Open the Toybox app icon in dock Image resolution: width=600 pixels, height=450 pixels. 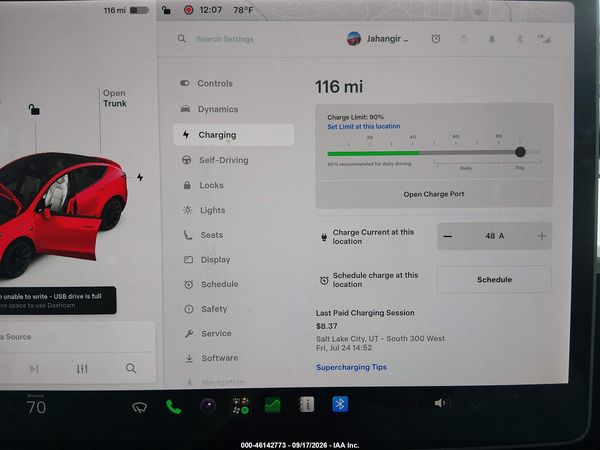[241, 405]
